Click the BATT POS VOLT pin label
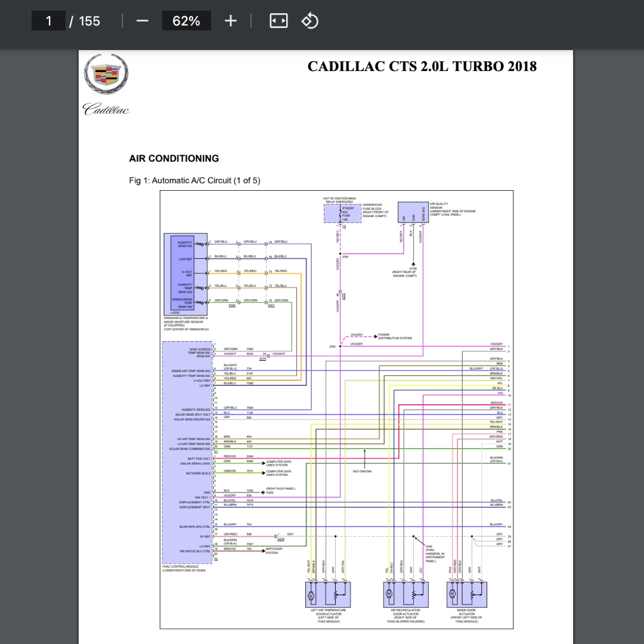 pos(199,459)
